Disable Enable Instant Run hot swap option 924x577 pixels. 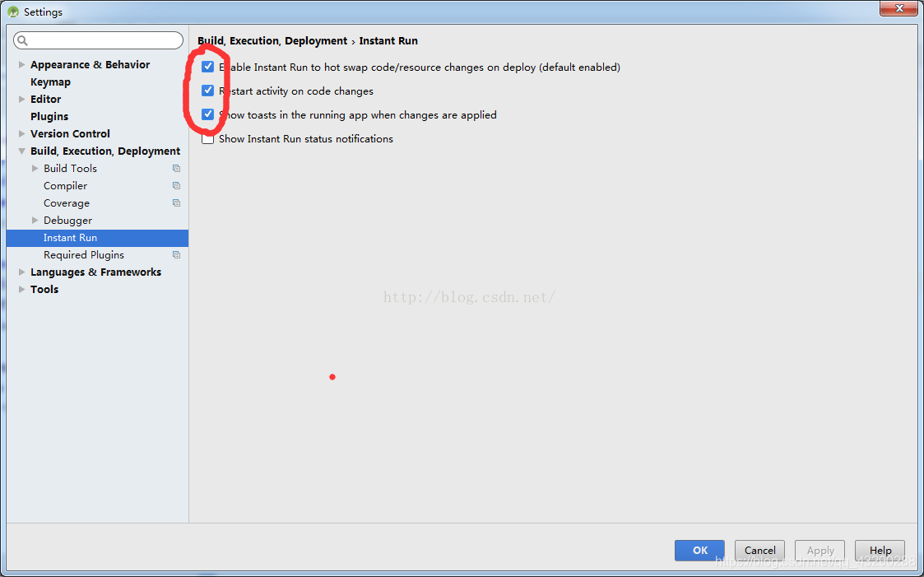207,67
